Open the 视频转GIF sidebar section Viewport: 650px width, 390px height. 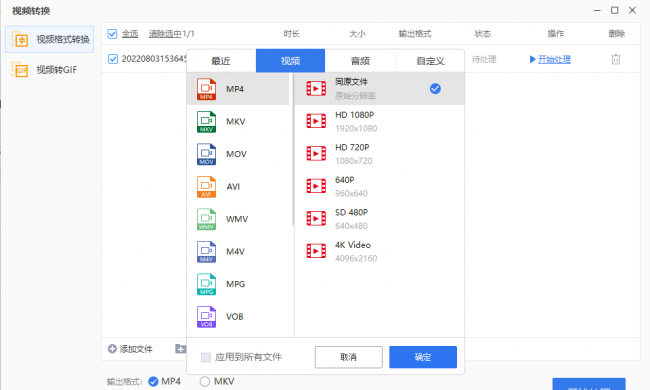click(x=49, y=70)
